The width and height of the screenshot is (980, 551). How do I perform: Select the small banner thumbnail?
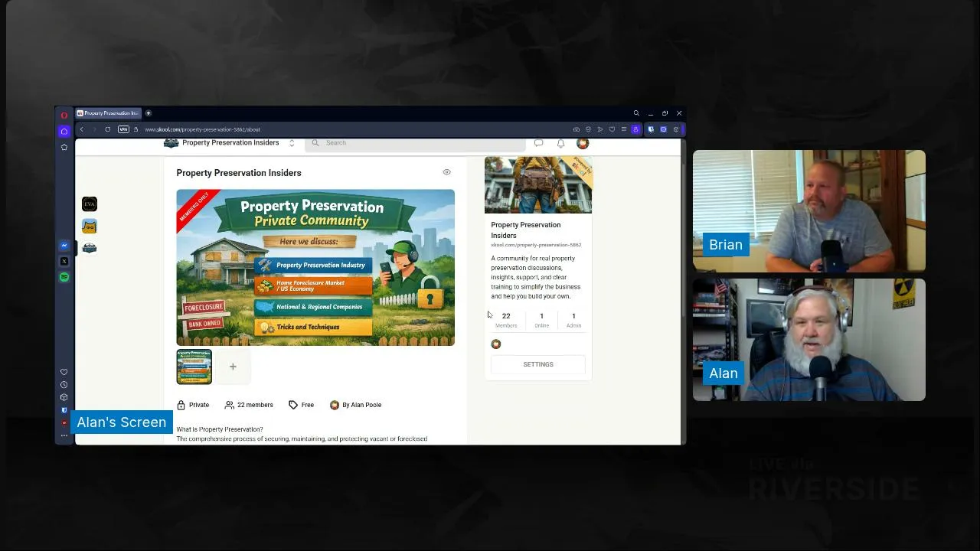(194, 367)
